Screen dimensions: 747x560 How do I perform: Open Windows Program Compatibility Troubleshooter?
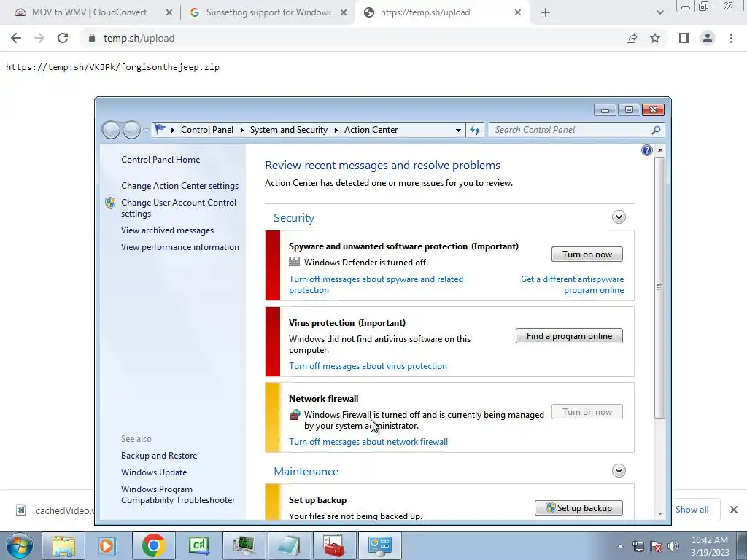tap(178, 494)
